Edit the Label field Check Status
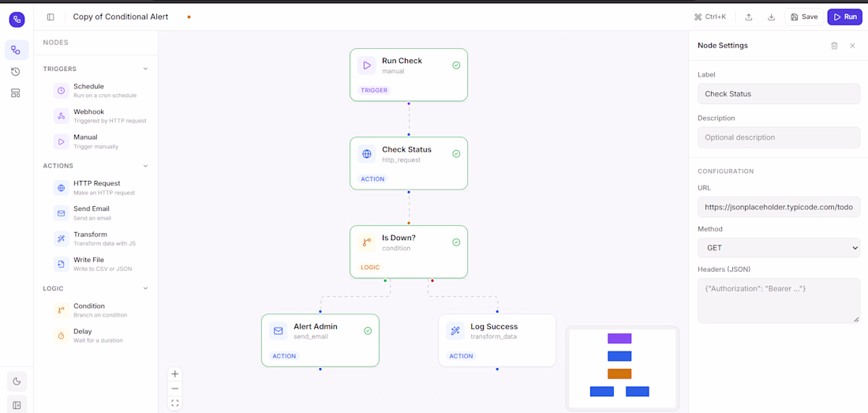The image size is (868, 413). click(779, 93)
